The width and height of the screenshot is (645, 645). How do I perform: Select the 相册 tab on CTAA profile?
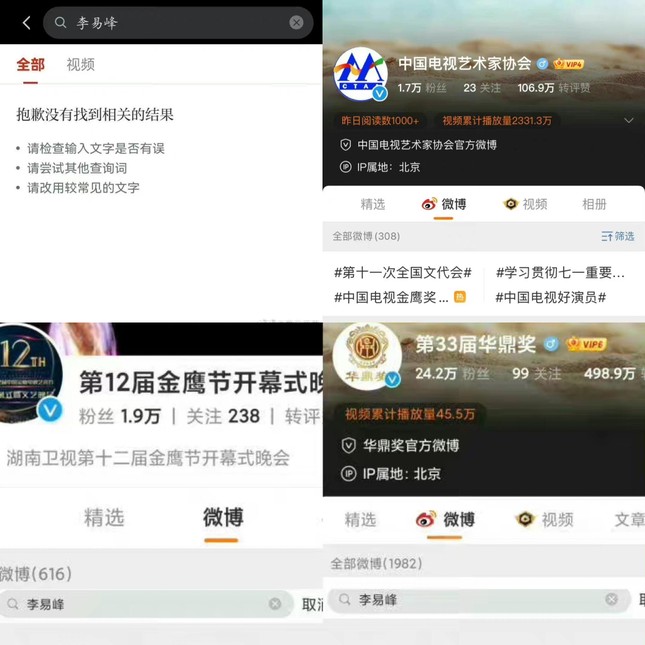pyautogui.click(x=594, y=204)
